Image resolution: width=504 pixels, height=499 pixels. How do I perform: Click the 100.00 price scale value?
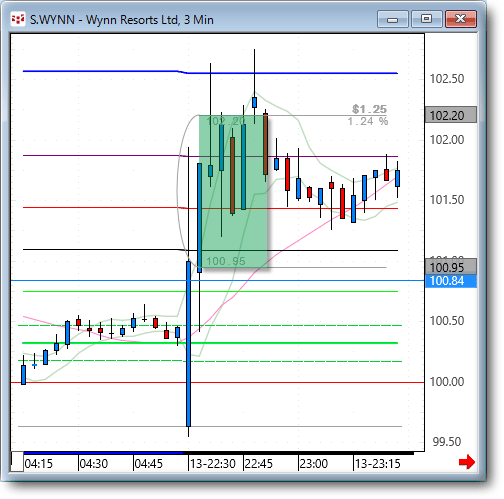coord(447,382)
